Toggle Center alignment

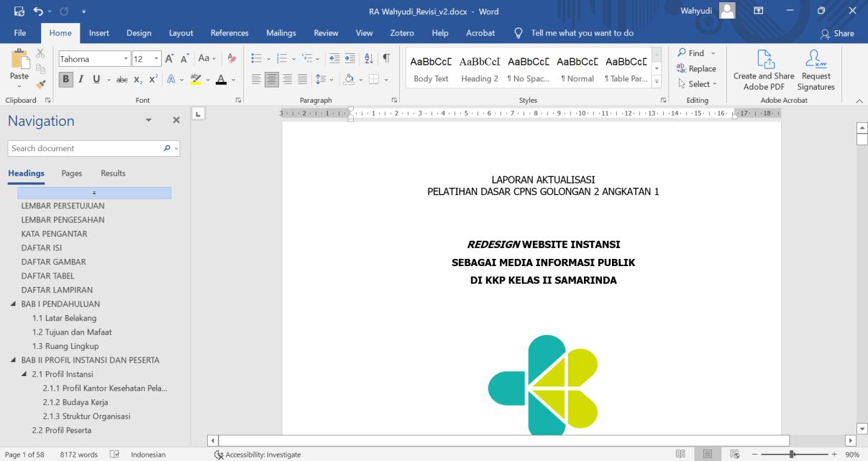pyautogui.click(x=270, y=80)
